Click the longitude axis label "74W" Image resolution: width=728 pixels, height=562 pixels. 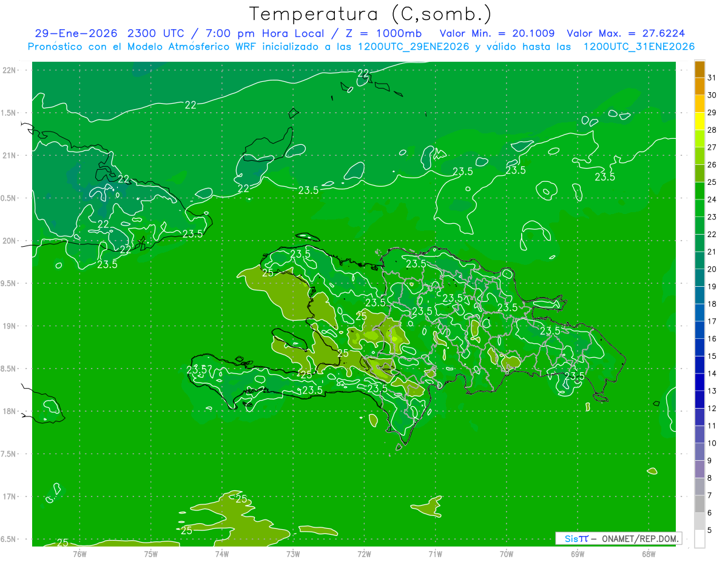tap(221, 554)
